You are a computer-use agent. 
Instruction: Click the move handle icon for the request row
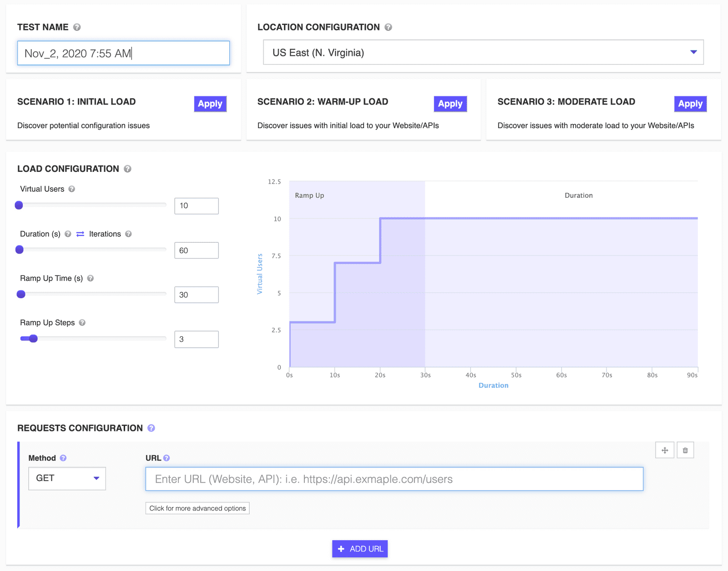pyautogui.click(x=665, y=450)
